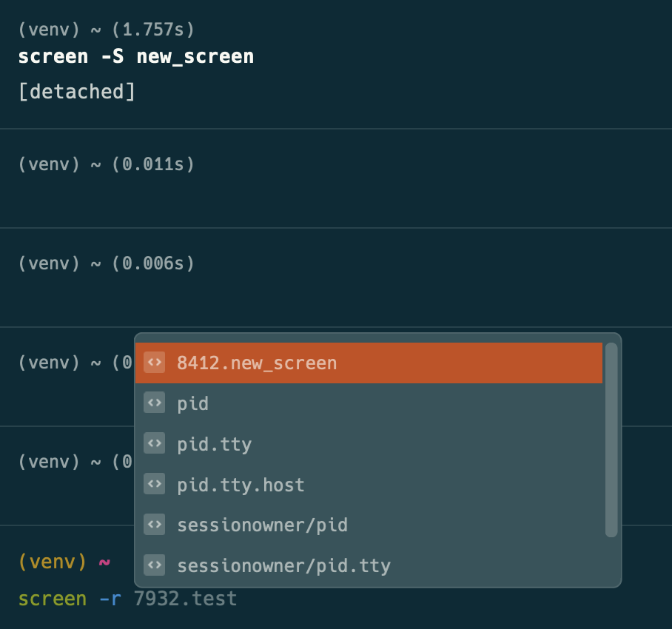Select pid.tty from the suggestions list
Image resolution: width=672 pixels, height=629 pixels.
click(215, 443)
